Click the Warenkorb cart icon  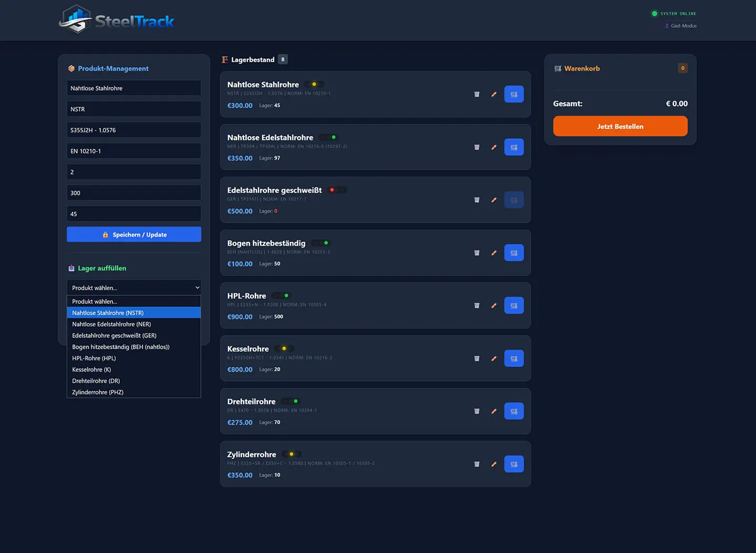click(557, 68)
